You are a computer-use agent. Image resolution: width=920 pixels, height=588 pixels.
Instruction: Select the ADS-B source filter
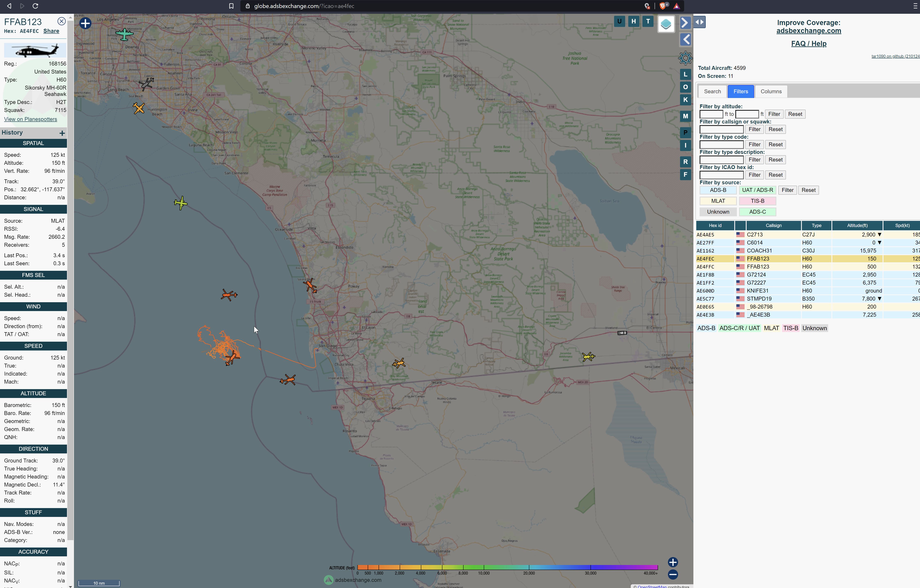tap(718, 190)
